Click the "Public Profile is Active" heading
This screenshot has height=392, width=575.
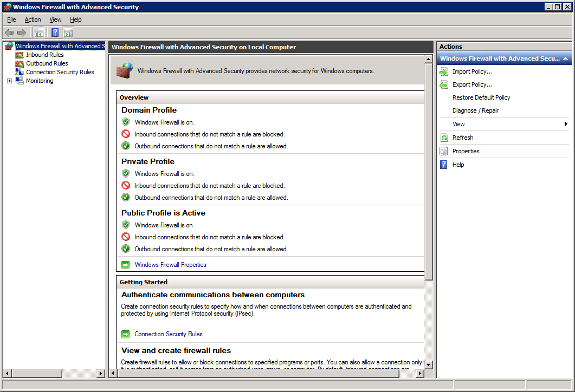point(163,213)
